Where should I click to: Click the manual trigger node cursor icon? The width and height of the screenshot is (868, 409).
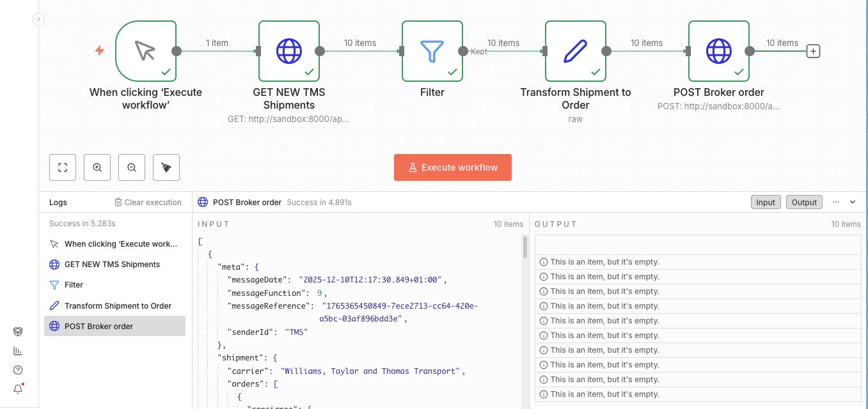click(x=145, y=51)
